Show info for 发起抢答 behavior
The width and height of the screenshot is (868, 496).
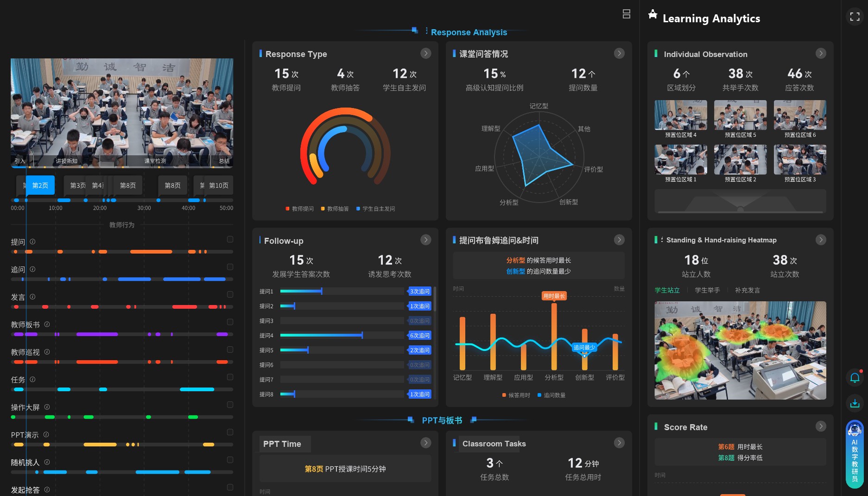tap(47, 490)
